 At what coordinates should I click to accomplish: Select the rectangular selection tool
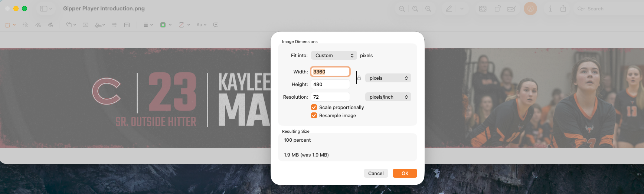click(7, 25)
